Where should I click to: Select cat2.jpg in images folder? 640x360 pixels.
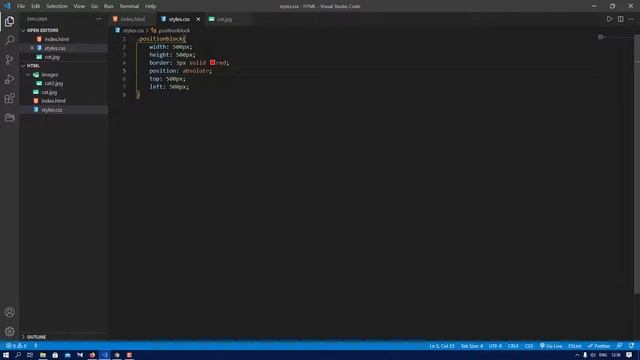click(x=54, y=83)
